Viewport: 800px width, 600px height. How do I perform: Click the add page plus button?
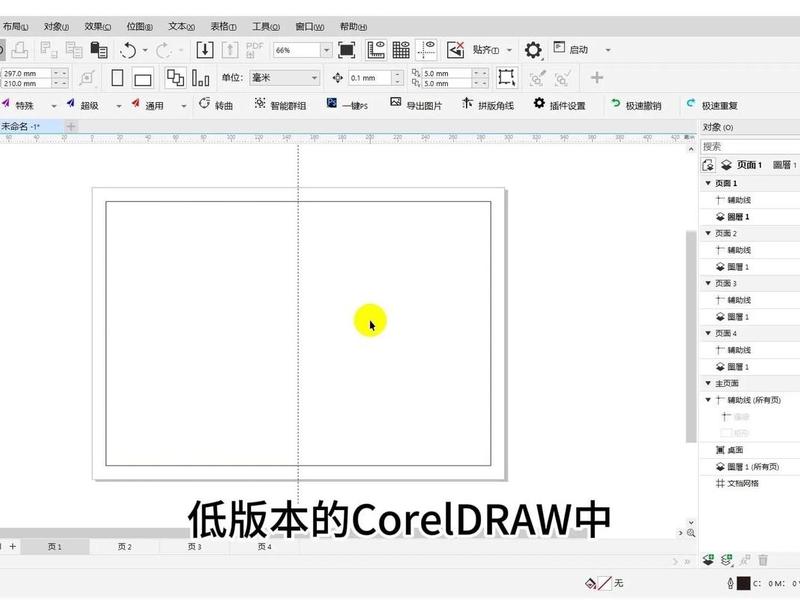pyautogui.click(x=13, y=546)
